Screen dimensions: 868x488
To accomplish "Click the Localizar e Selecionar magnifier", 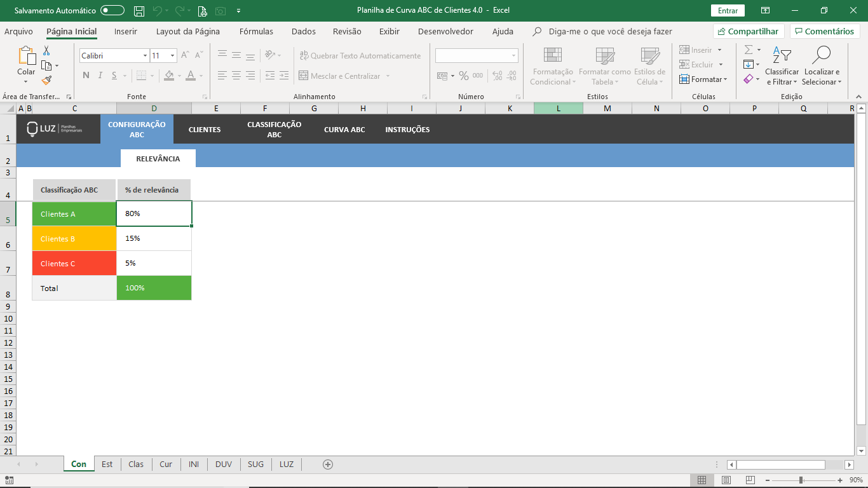I will coord(821,66).
